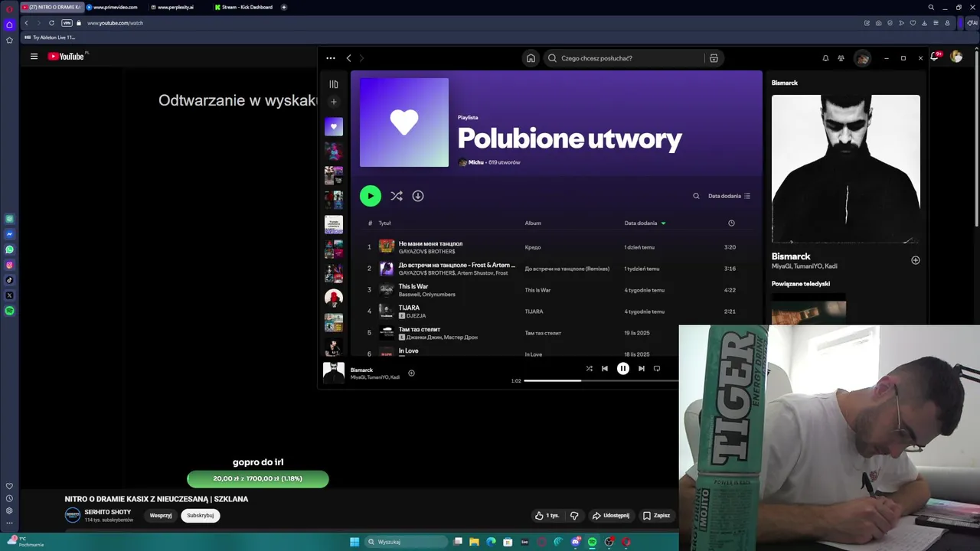This screenshot has height=551, width=980.
Task: Create a new playlist with plus icon
Action: click(333, 102)
